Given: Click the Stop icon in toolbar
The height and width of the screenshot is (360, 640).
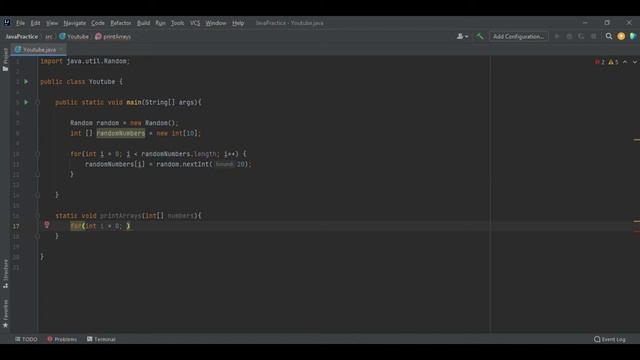Looking at the screenshot, I should [593, 37].
